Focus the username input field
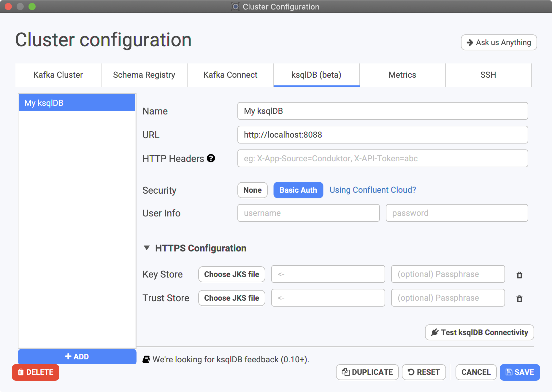This screenshot has height=392, width=552. tap(309, 213)
